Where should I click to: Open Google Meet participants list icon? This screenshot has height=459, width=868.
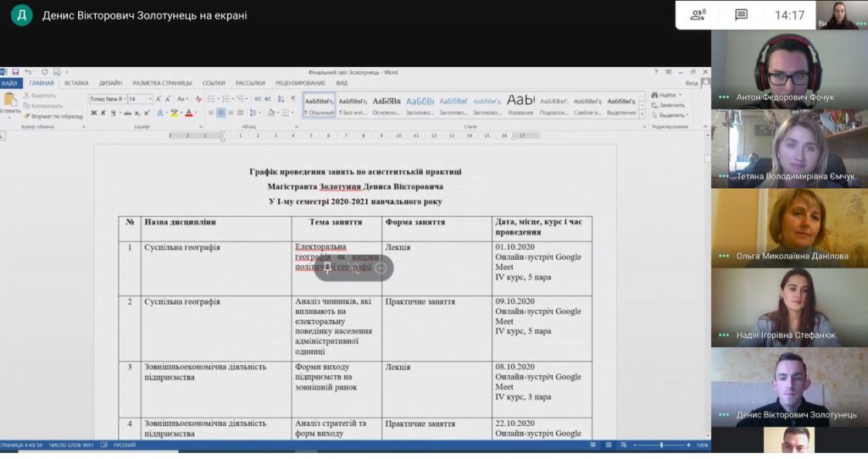point(698,15)
